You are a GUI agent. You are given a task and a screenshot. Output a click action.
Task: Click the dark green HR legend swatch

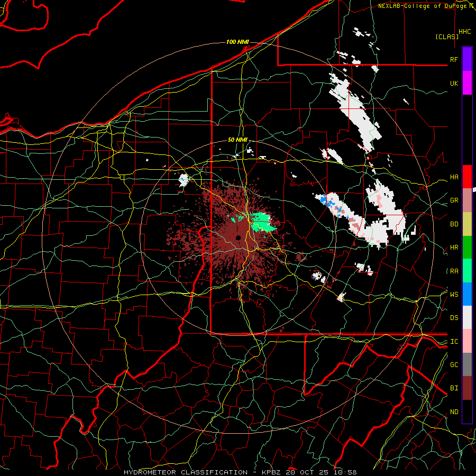(x=467, y=247)
